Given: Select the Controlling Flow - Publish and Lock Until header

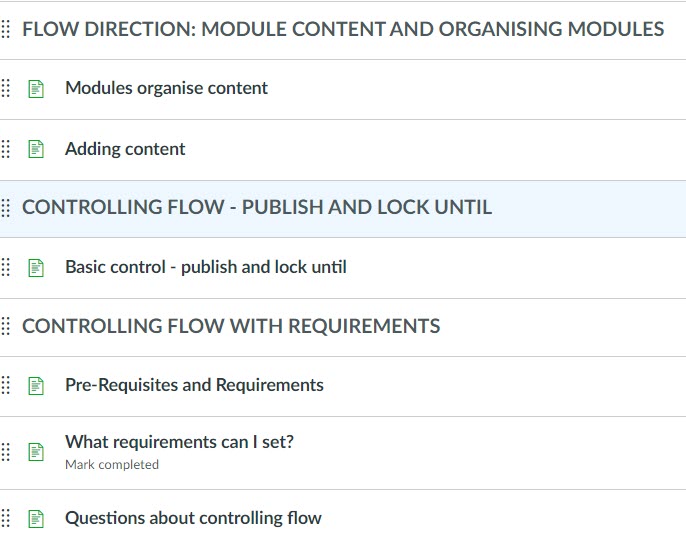Looking at the screenshot, I should click(256, 208).
